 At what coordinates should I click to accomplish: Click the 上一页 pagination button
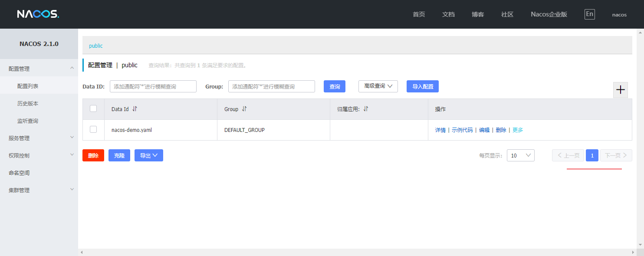pos(568,155)
